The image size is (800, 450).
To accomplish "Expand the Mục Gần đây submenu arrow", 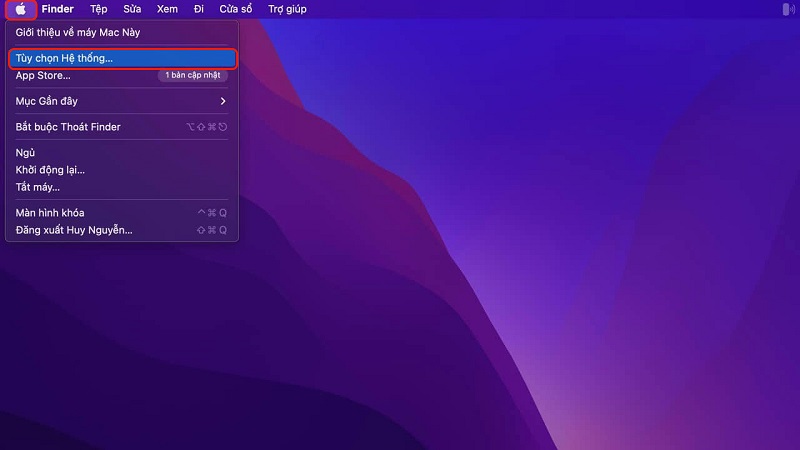I will coord(223,101).
